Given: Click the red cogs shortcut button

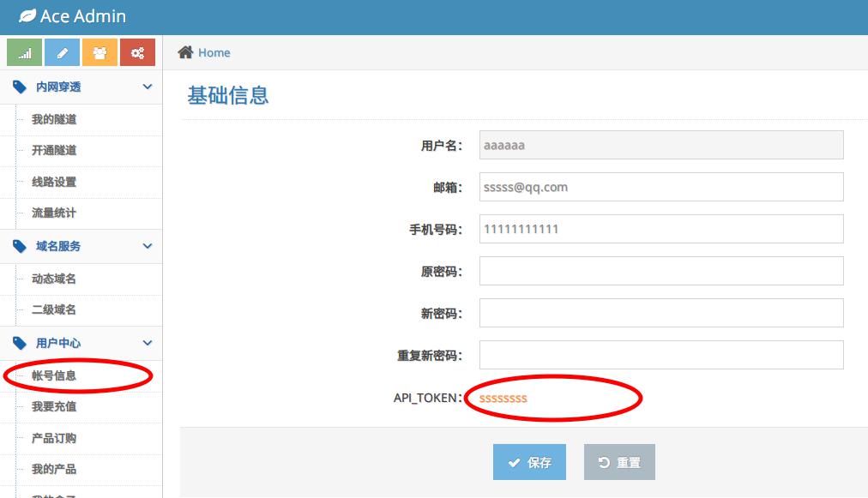Looking at the screenshot, I should [x=137, y=52].
